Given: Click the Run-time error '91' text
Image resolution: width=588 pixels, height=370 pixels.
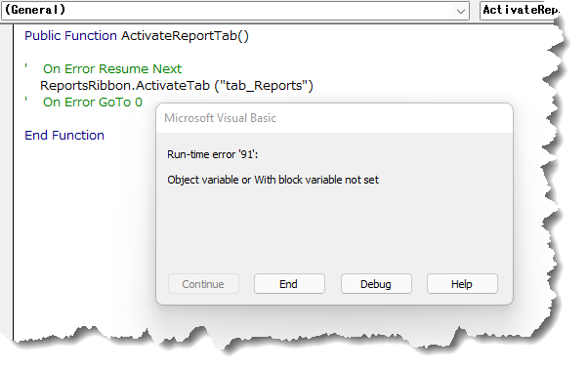Looking at the screenshot, I should [213, 154].
